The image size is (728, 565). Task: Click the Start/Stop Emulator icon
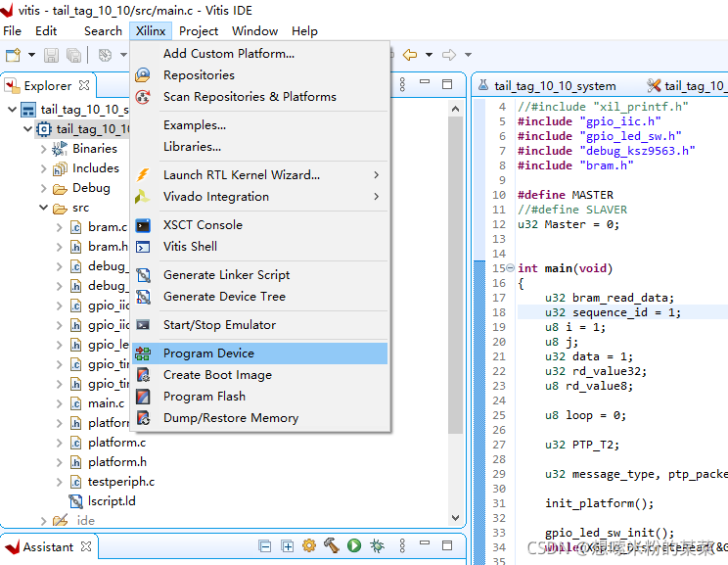(x=143, y=325)
